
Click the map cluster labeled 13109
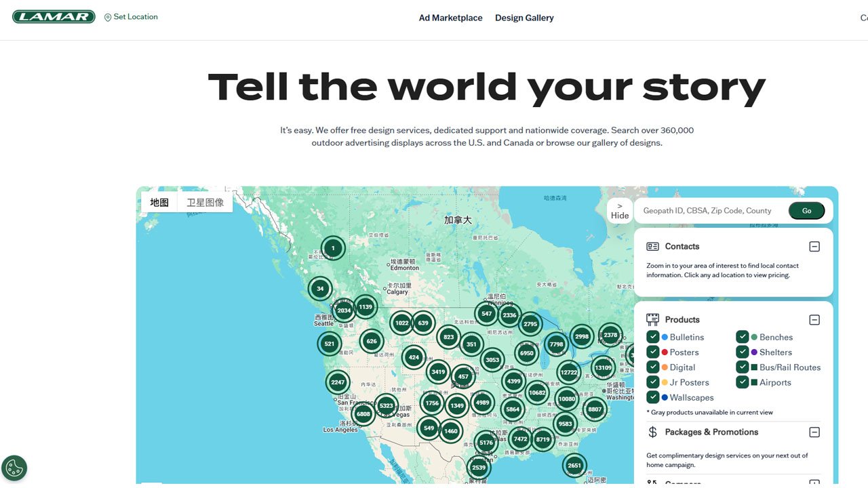click(603, 368)
